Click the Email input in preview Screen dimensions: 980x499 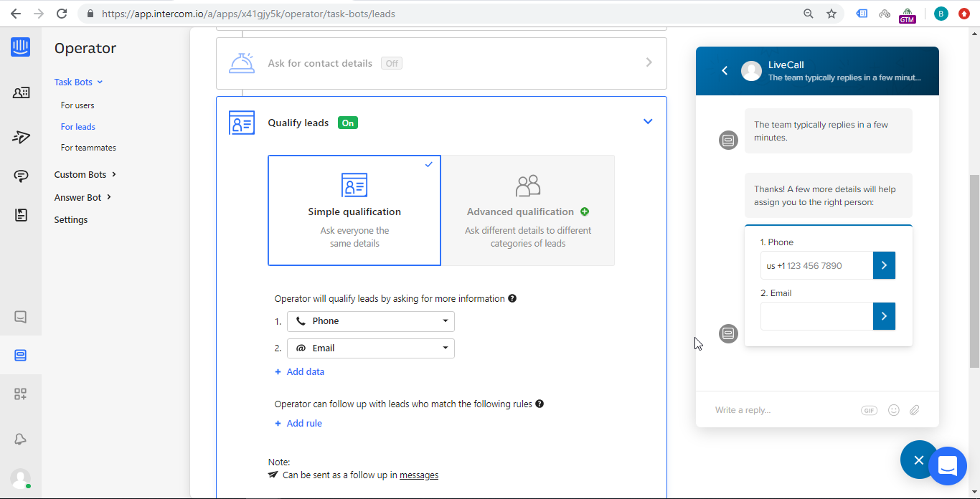point(816,316)
